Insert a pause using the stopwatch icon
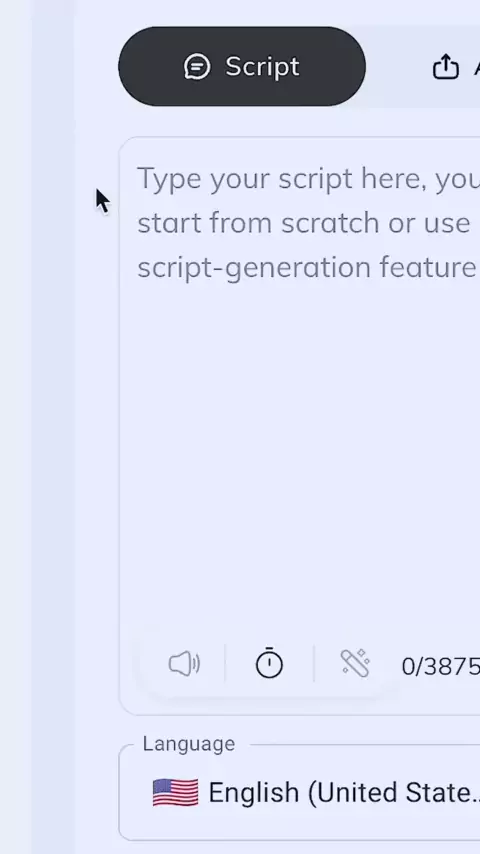The image size is (480, 854). [x=269, y=663]
